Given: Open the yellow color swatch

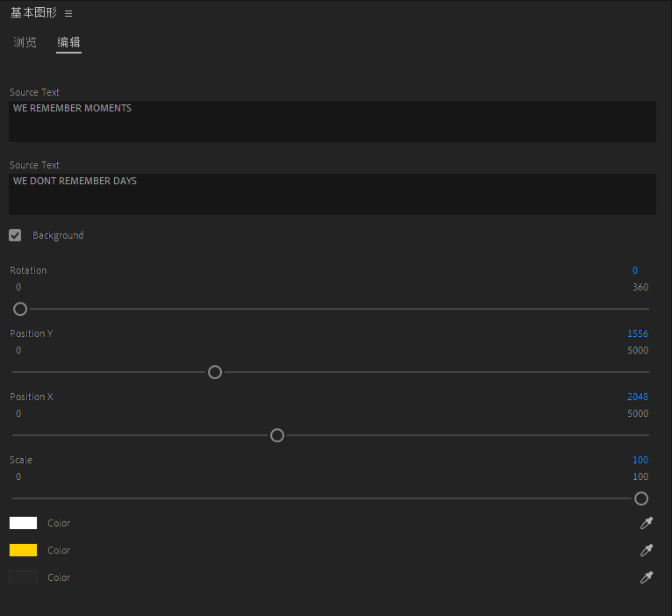Looking at the screenshot, I should (x=23, y=550).
